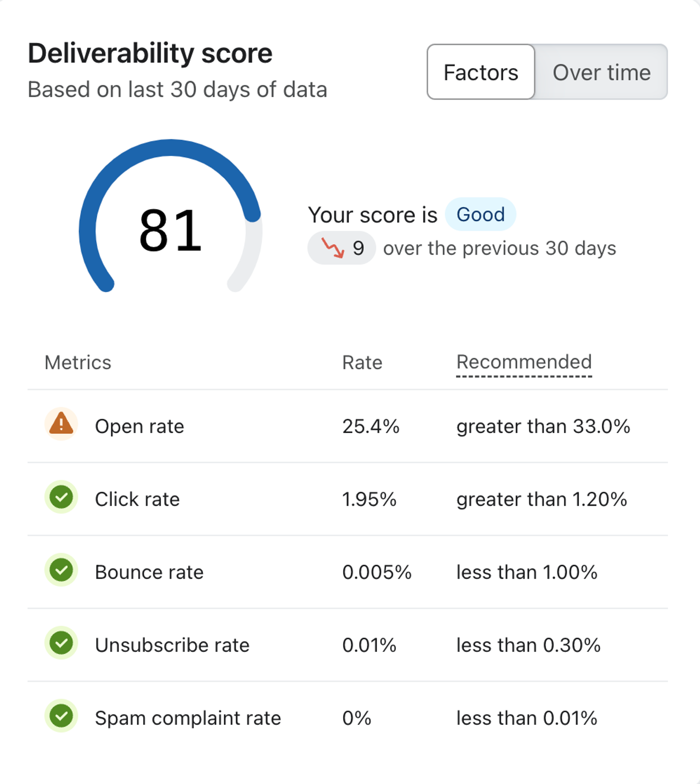
Task: Click the green checkmark beside Unsubscribe rate
Action: tap(61, 643)
